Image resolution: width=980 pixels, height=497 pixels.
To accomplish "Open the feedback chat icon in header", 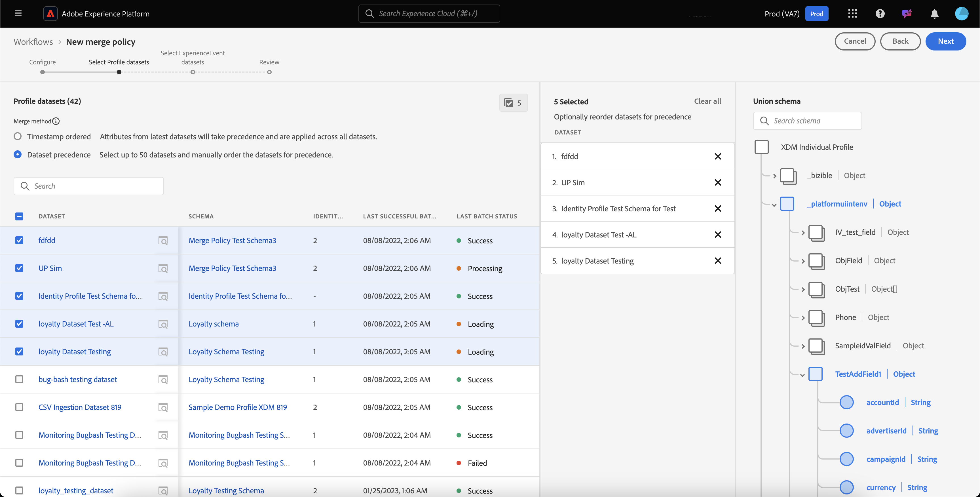I will [x=907, y=14].
